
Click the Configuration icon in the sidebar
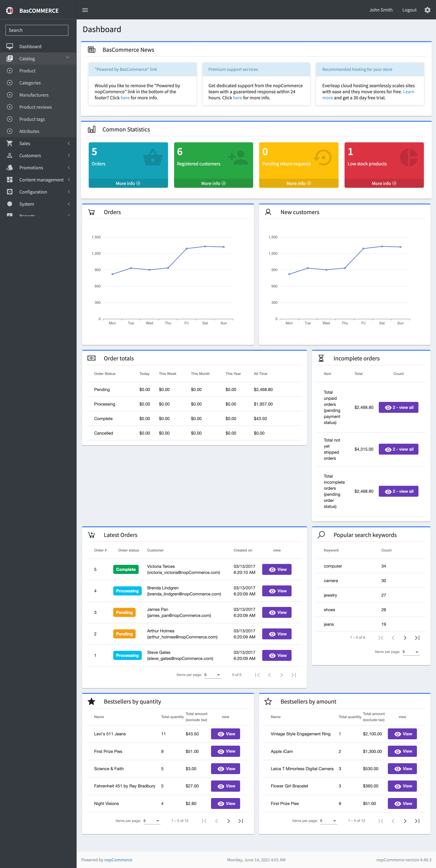pos(9,192)
